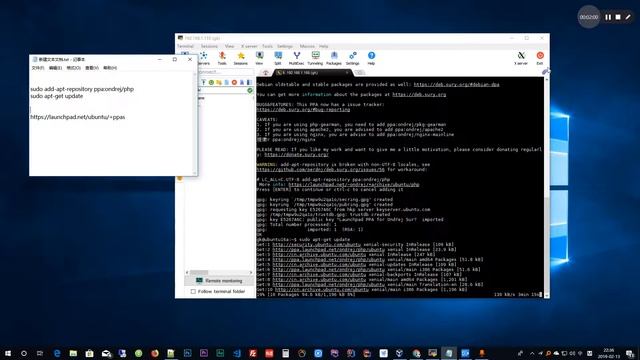Open the Terminal menu in MobaXterm
The image size is (640, 360).
point(185,46)
